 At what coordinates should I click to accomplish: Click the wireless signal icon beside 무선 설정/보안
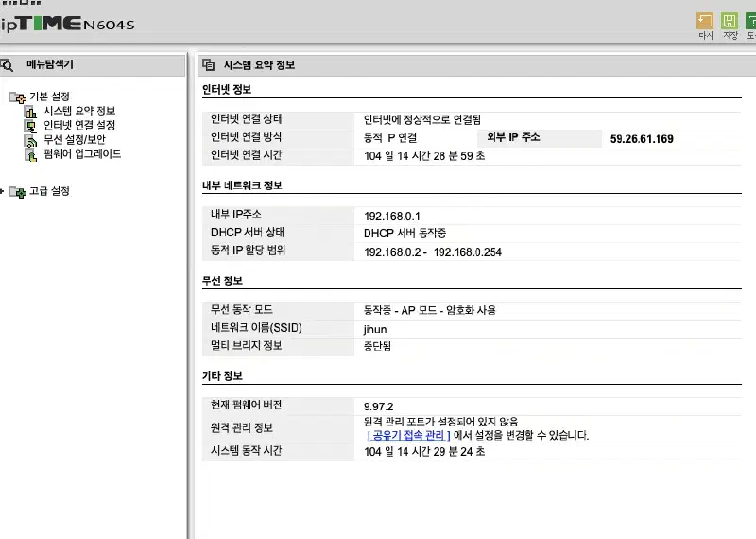(x=30, y=140)
